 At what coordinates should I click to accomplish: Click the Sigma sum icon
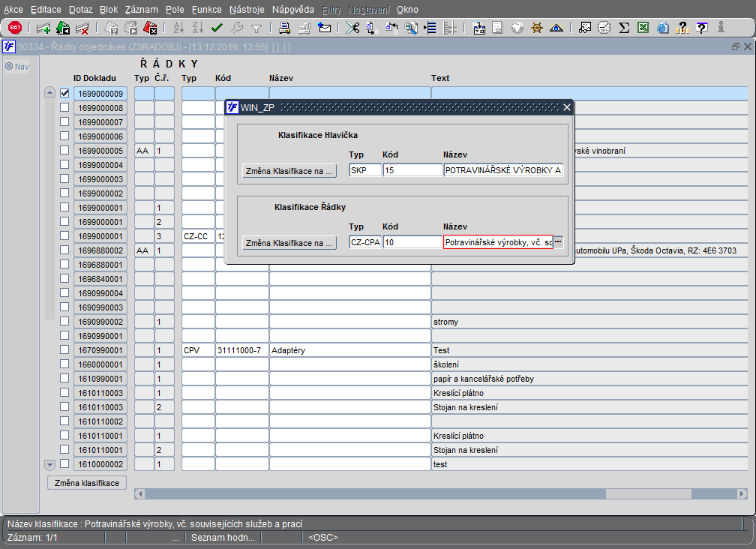624,28
